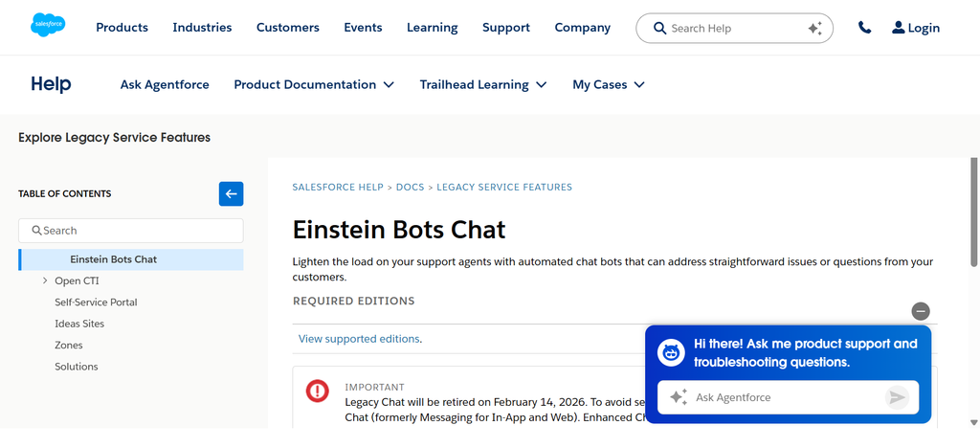Click the magnifier icon in Search Help

coord(659,28)
